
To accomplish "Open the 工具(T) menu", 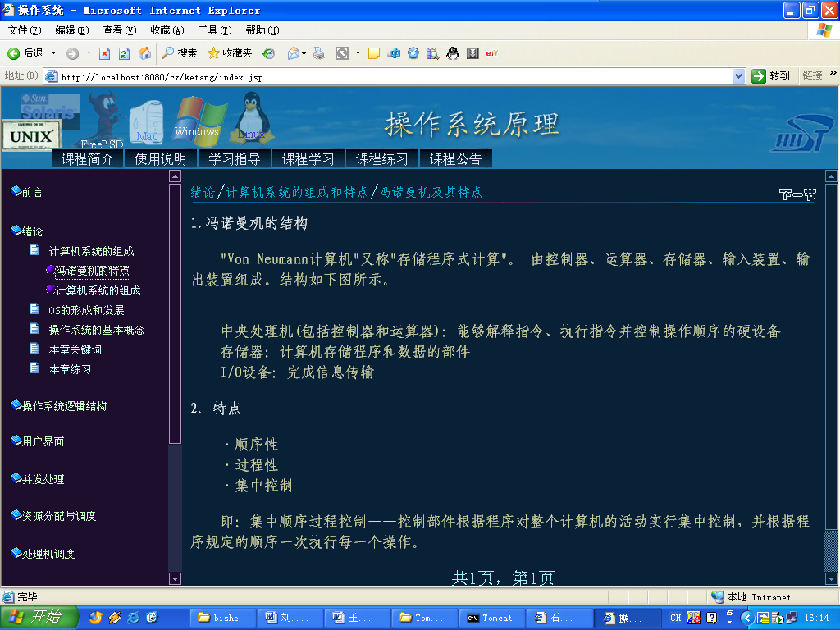I will [215, 30].
